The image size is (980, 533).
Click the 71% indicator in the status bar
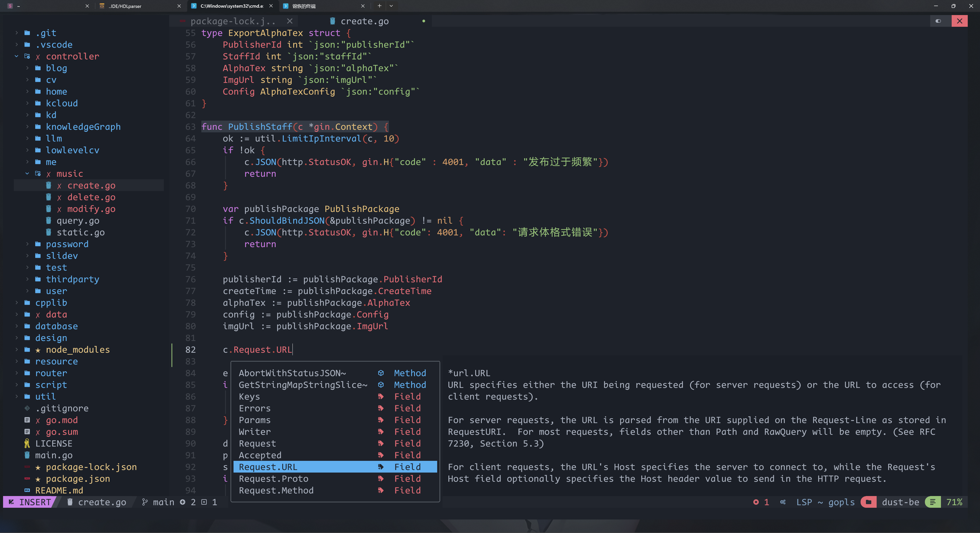(x=955, y=502)
